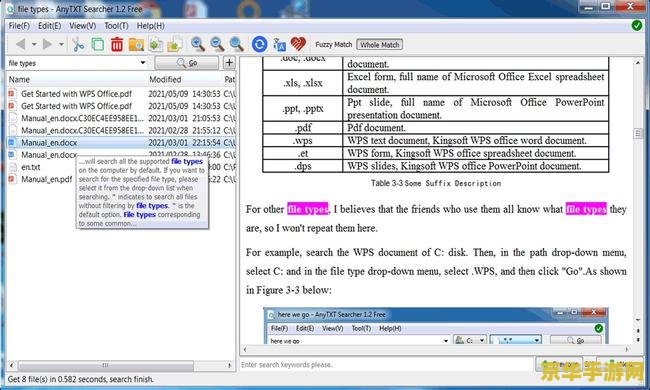
Task: Click the document scrollbar up arrow
Action: pyautogui.click(x=638, y=63)
